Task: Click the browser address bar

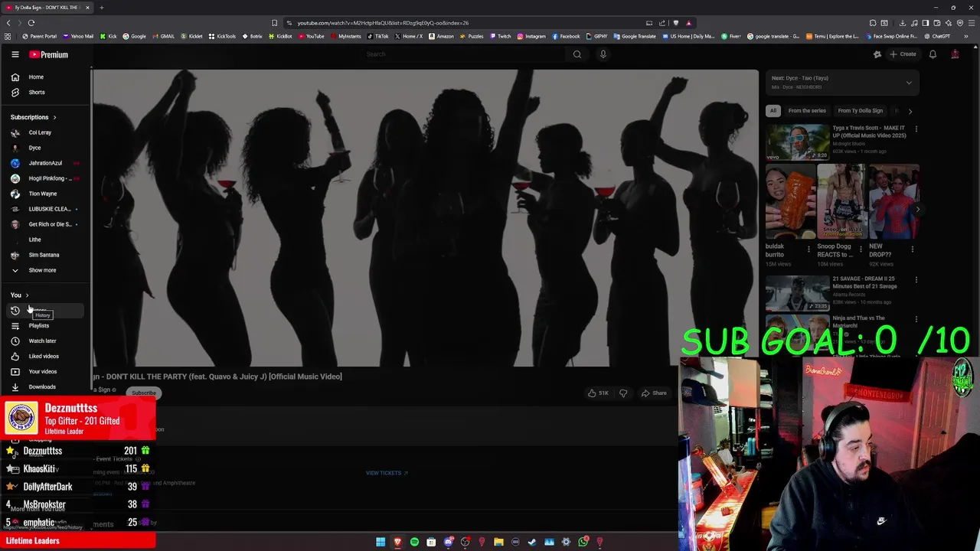Action: [x=467, y=23]
